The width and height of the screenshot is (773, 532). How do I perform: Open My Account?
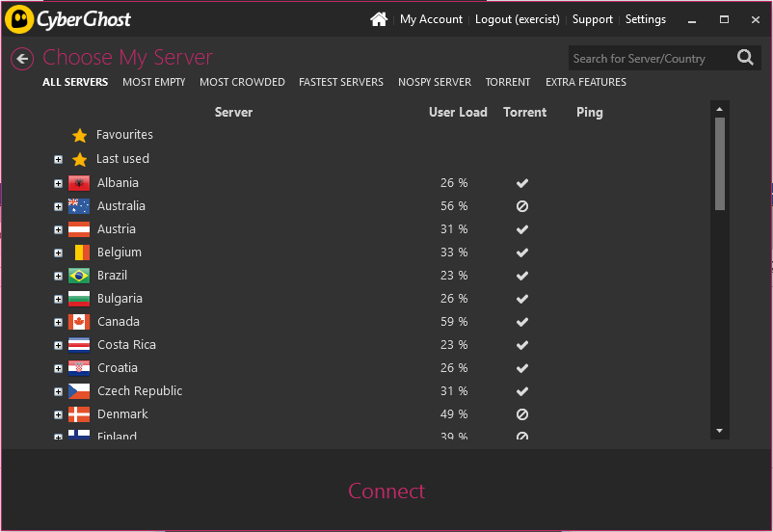pyautogui.click(x=431, y=19)
